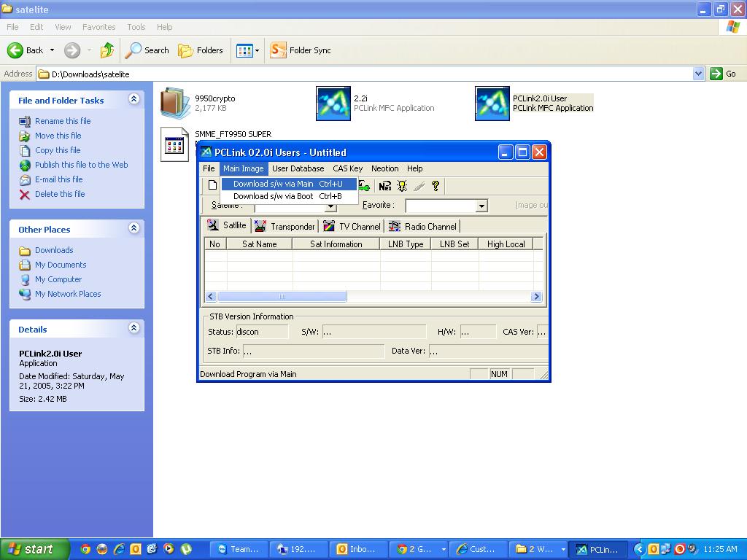Click the uTorrent quick launch icon

coord(186,549)
